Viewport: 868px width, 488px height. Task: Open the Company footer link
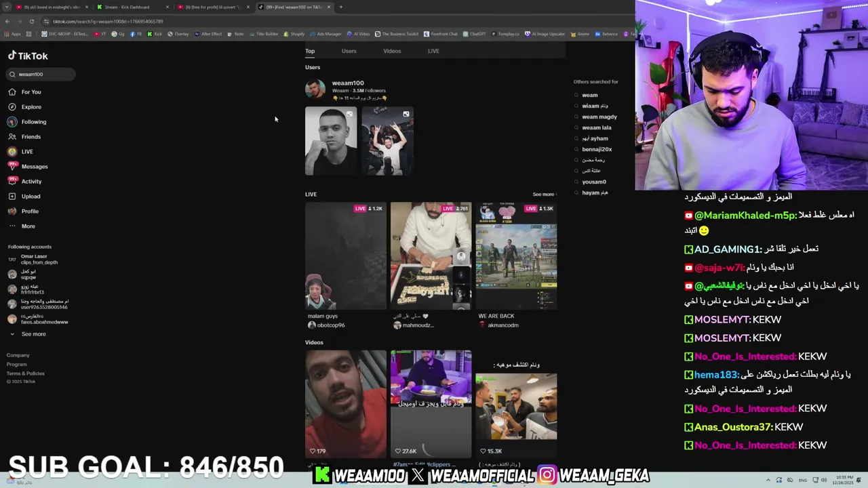18,355
